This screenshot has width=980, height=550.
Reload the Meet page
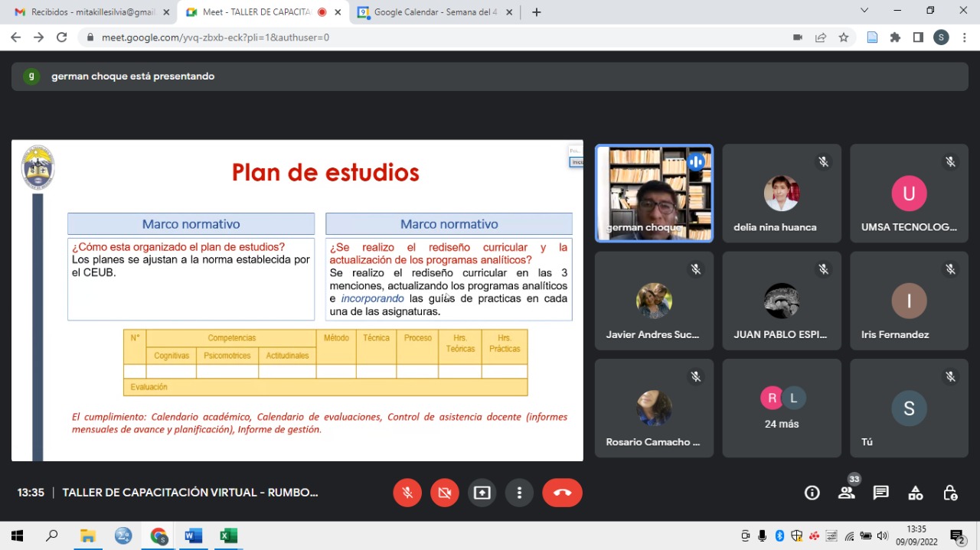(x=62, y=37)
